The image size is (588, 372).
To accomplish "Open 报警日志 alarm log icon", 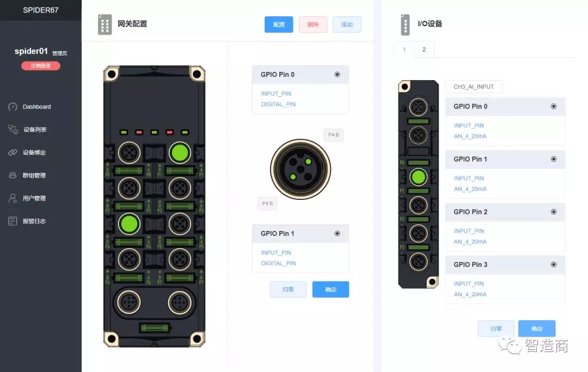I will coord(13,221).
